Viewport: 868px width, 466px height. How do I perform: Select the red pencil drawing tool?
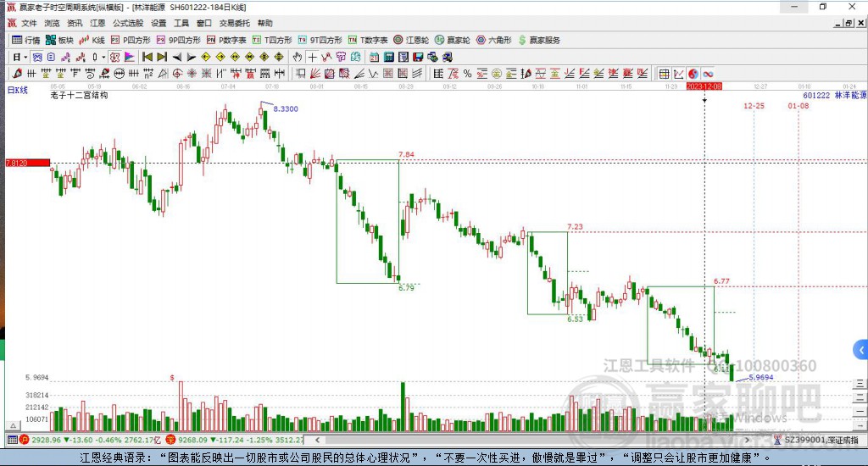pyautogui.click(x=17, y=74)
